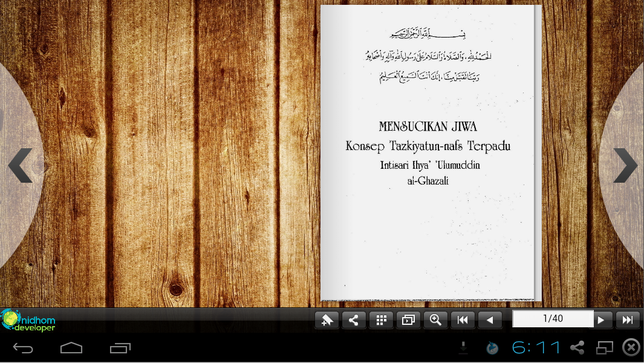Close using the circled X icon
This screenshot has height=363, width=644.
click(632, 347)
